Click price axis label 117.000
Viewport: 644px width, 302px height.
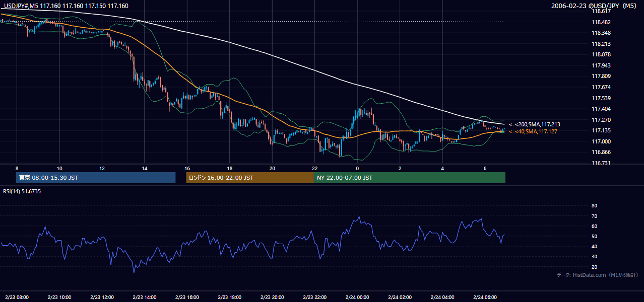[601, 141]
